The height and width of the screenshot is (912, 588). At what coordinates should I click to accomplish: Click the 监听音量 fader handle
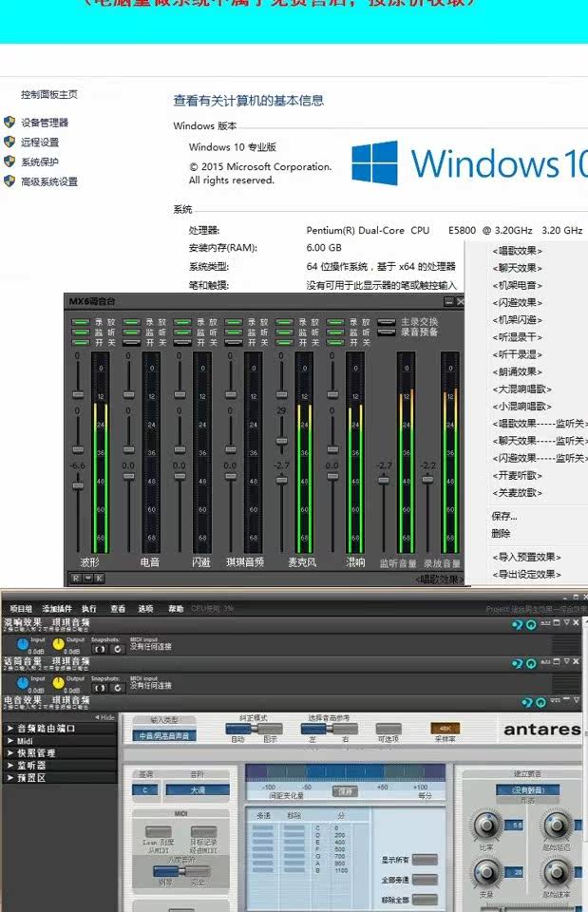384,481
